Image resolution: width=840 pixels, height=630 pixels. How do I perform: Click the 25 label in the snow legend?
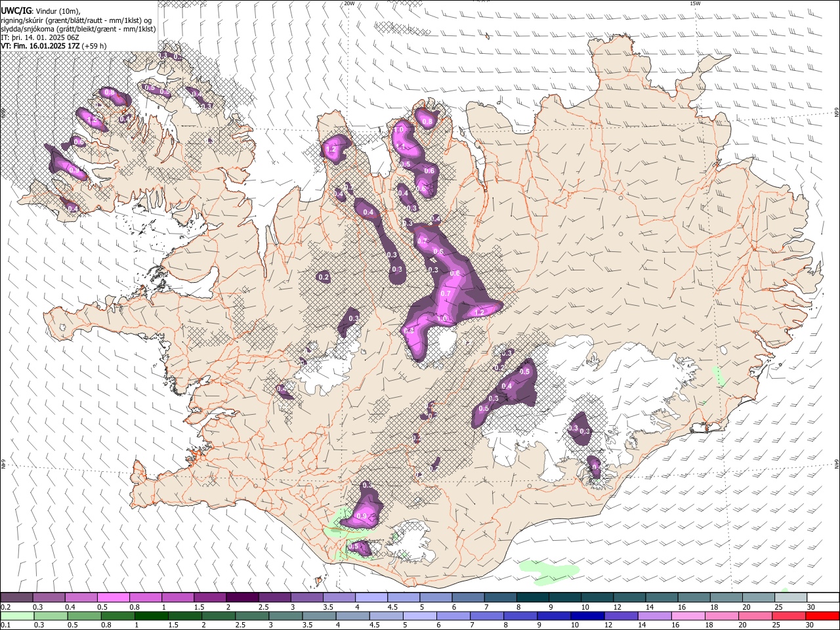tap(778, 607)
